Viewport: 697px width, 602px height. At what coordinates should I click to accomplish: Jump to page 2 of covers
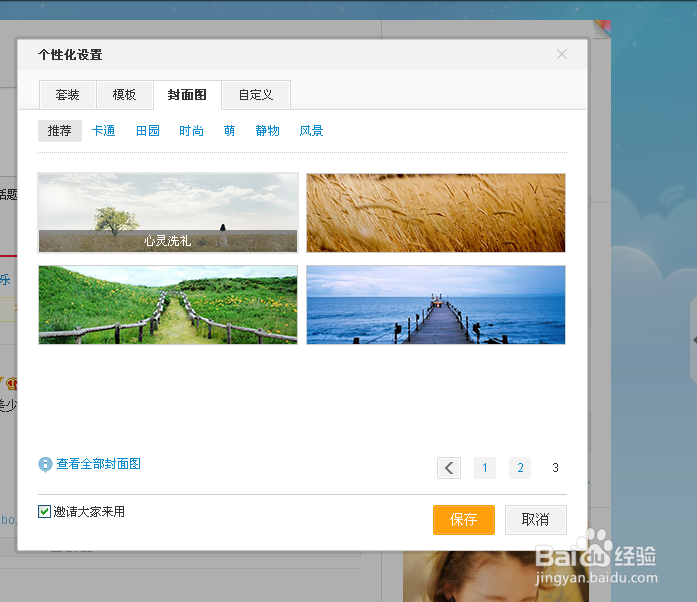pyautogui.click(x=520, y=468)
